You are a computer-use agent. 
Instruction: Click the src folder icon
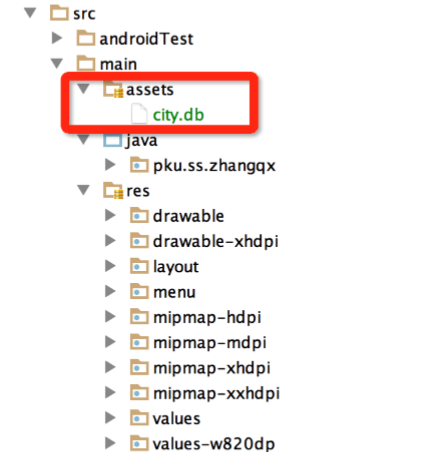coord(59,13)
